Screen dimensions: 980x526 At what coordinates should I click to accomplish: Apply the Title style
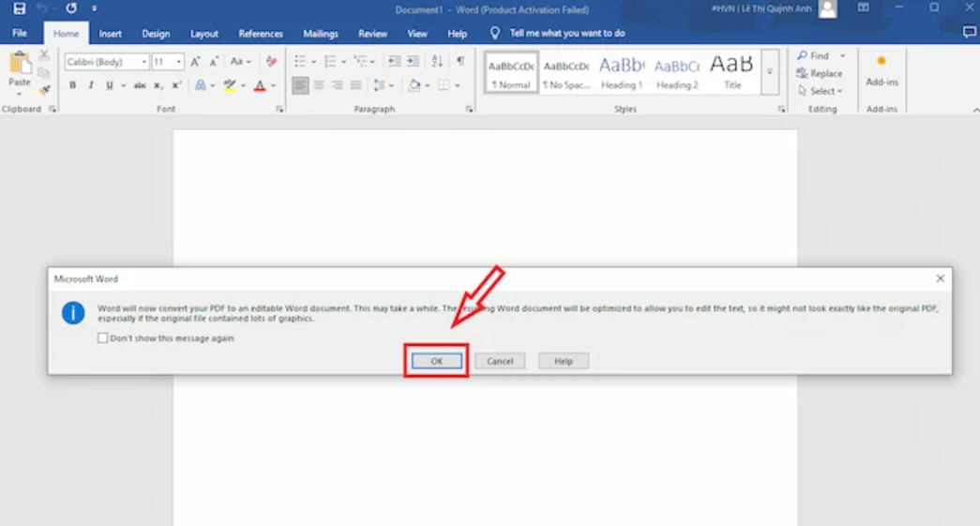731,72
